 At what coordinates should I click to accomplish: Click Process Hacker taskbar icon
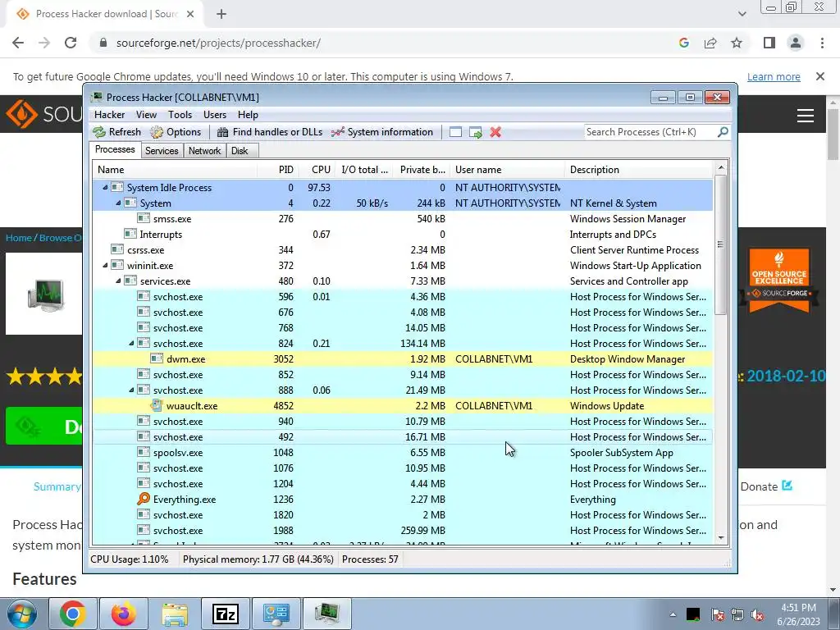coord(326,614)
